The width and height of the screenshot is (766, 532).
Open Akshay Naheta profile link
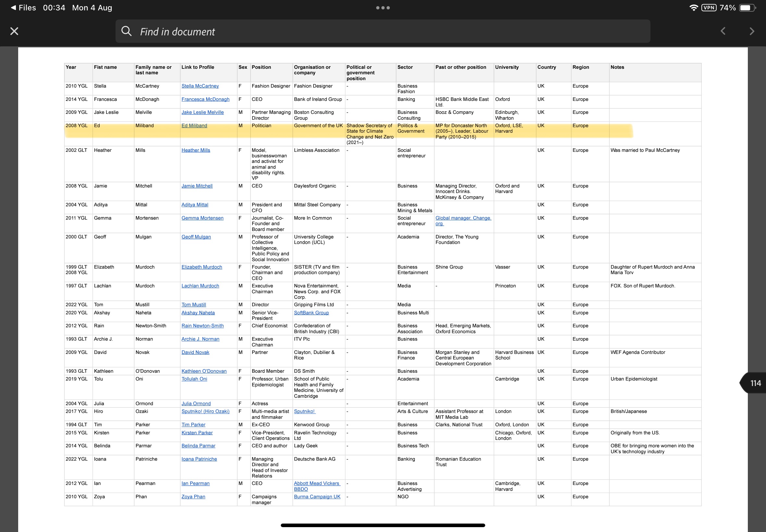[198, 313]
